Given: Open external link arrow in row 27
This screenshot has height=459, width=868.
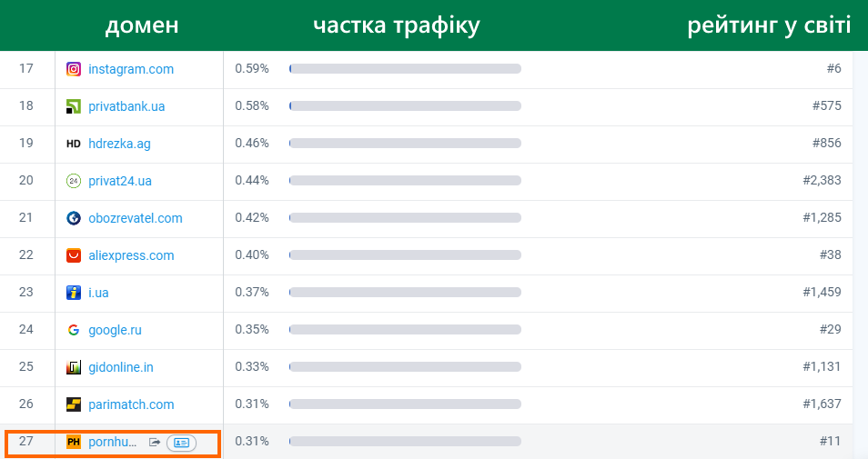Looking at the screenshot, I should pyautogui.click(x=155, y=443).
